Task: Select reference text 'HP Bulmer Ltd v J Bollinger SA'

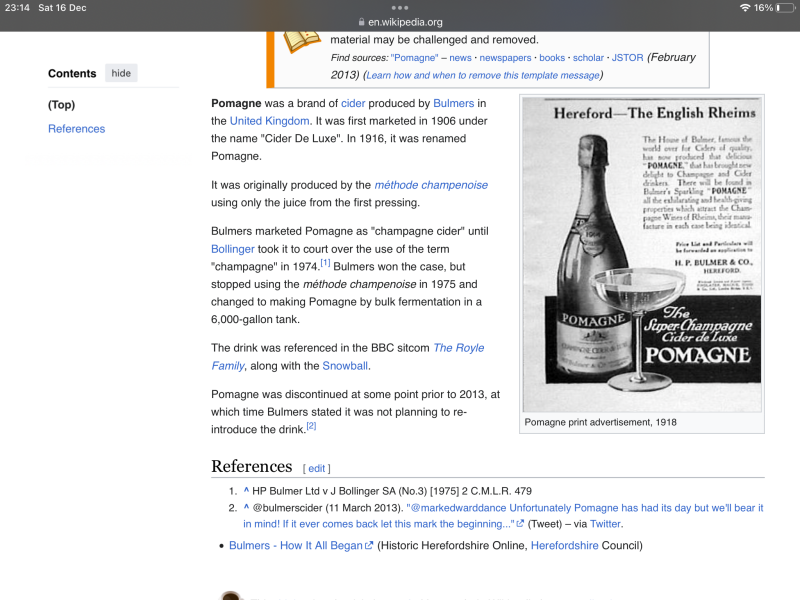Action: point(324,491)
